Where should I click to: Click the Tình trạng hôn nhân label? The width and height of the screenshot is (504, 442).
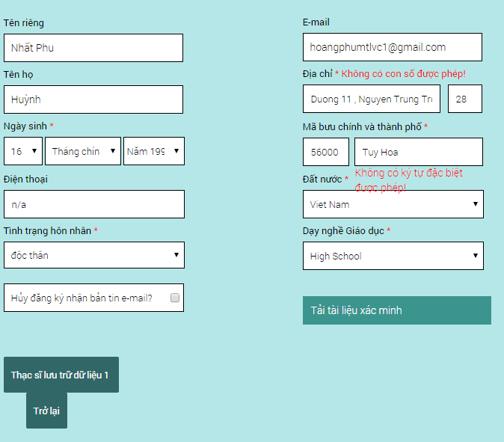coord(47,231)
